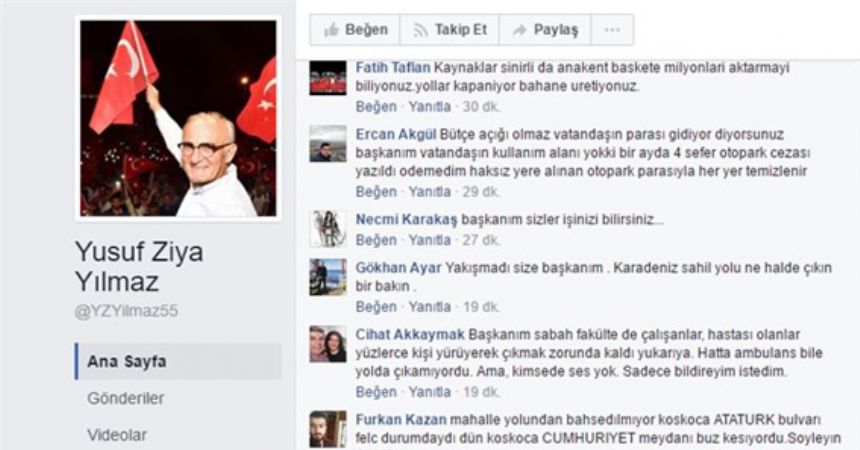
Task: Open the Gönderiler section
Action: (126, 398)
